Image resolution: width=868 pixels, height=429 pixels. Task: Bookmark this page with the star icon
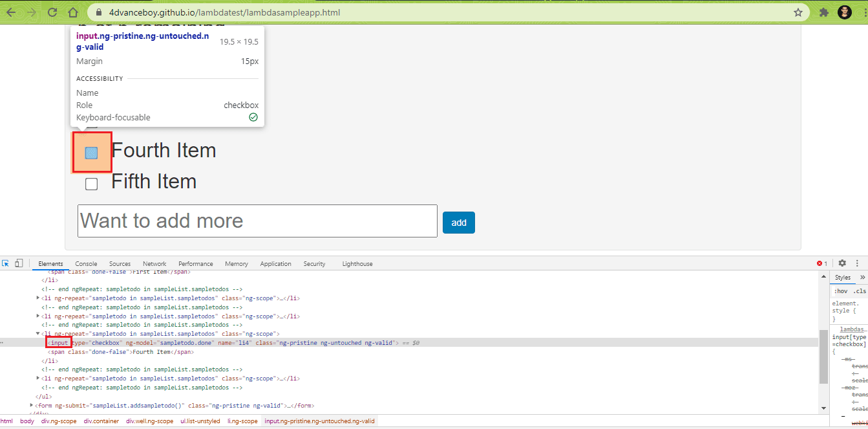pyautogui.click(x=798, y=12)
